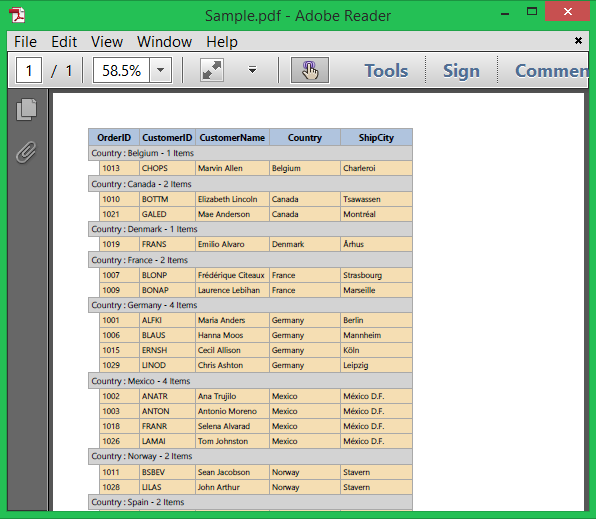Image resolution: width=598 pixels, height=523 pixels.
Task: Click the Marseille ship city cell
Action: click(x=376, y=290)
